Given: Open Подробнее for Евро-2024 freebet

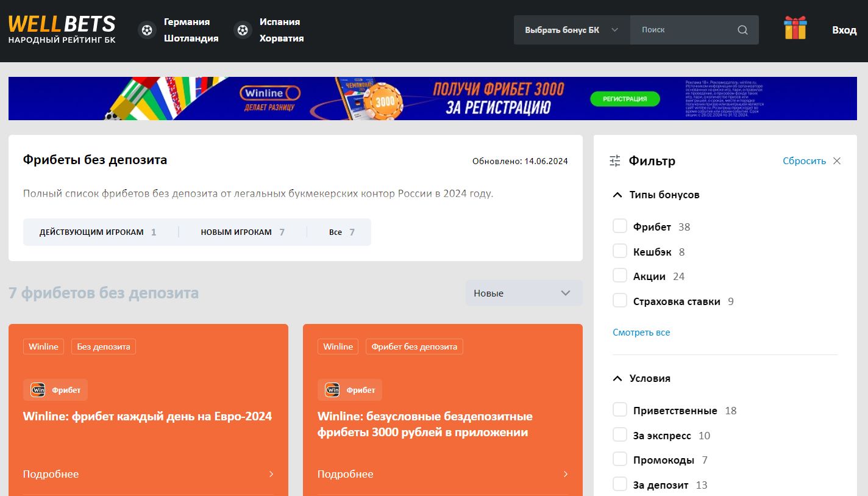Looking at the screenshot, I should [148, 474].
